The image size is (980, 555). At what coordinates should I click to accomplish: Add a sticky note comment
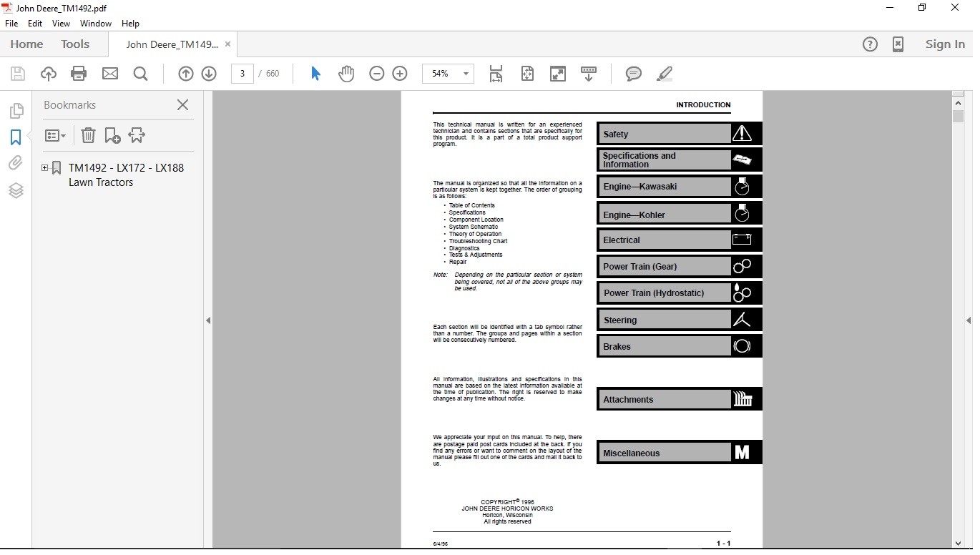click(x=633, y=74)
